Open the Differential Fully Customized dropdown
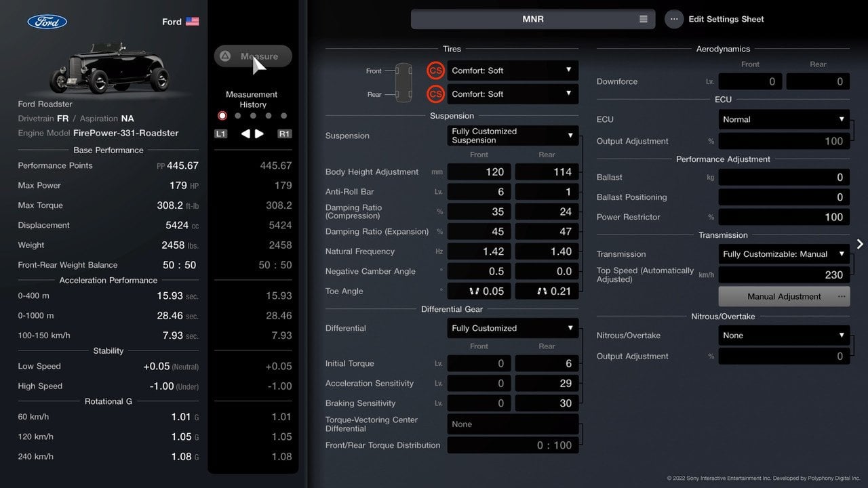 tap(513, 328)
